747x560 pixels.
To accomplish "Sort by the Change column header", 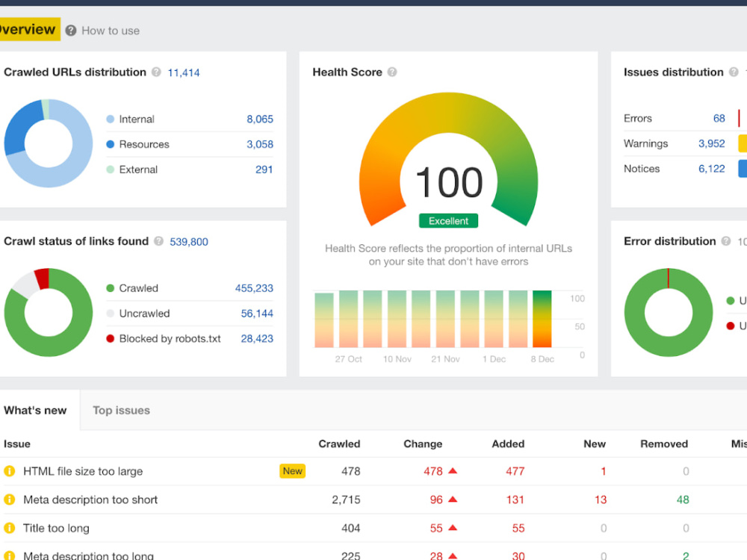I will [x=423, y=444].
